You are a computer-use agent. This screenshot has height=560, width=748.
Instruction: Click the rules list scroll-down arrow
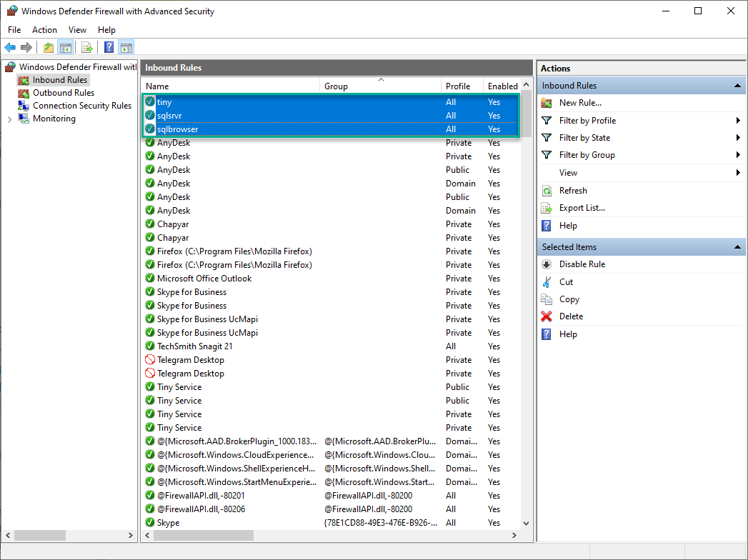[527, 524]
